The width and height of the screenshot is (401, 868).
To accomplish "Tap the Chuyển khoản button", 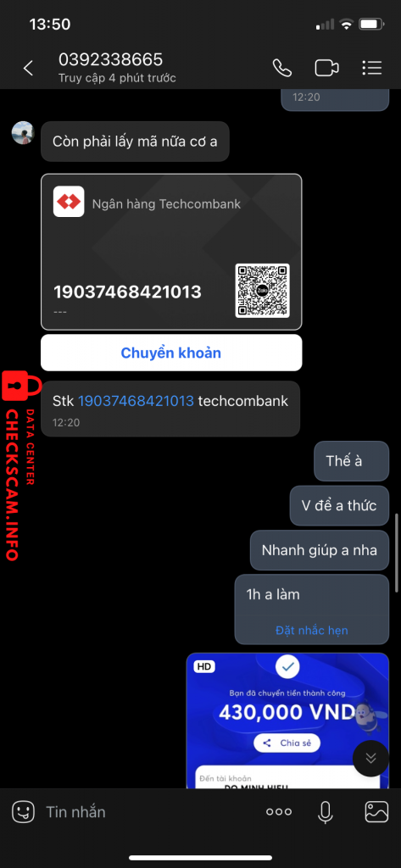I will click(171, 353).
